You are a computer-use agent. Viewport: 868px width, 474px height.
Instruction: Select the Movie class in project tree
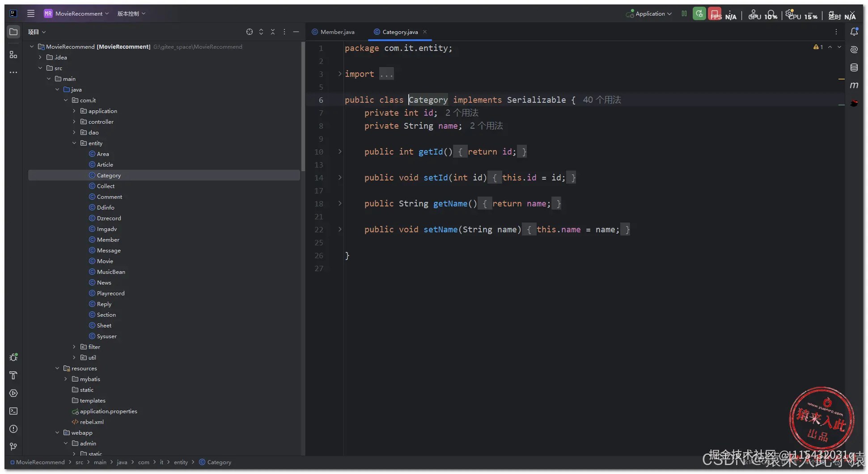click(x=105, y=261)
